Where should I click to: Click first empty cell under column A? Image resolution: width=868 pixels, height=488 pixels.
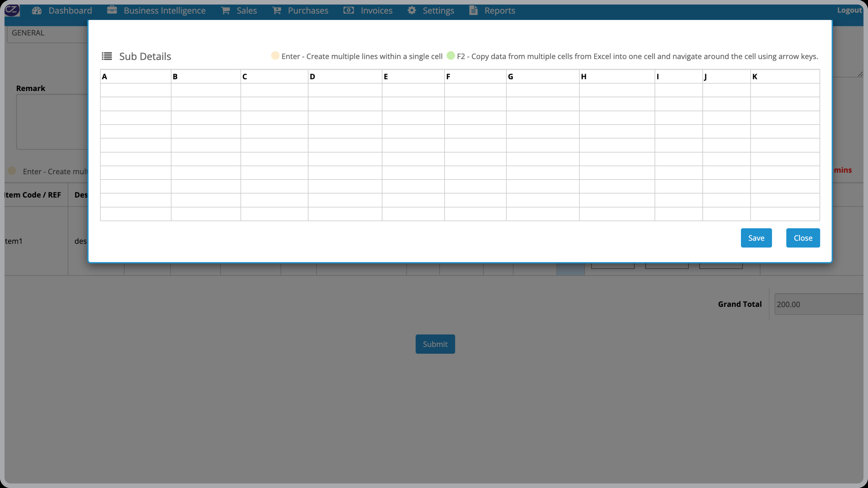[x=135, y=90]
